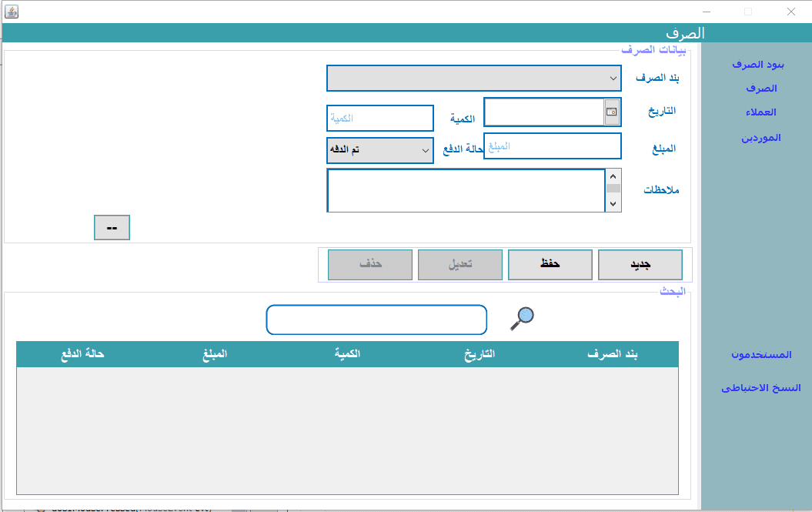812x512 pixels.
Task: Click into the ملاحظات notes text area
Action: tap(466, 190)
